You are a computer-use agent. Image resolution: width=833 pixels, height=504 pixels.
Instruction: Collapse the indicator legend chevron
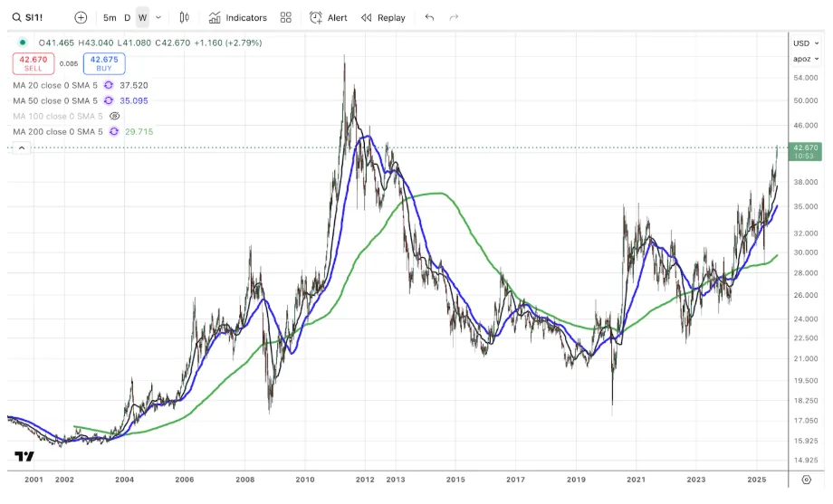pos(22,148)
